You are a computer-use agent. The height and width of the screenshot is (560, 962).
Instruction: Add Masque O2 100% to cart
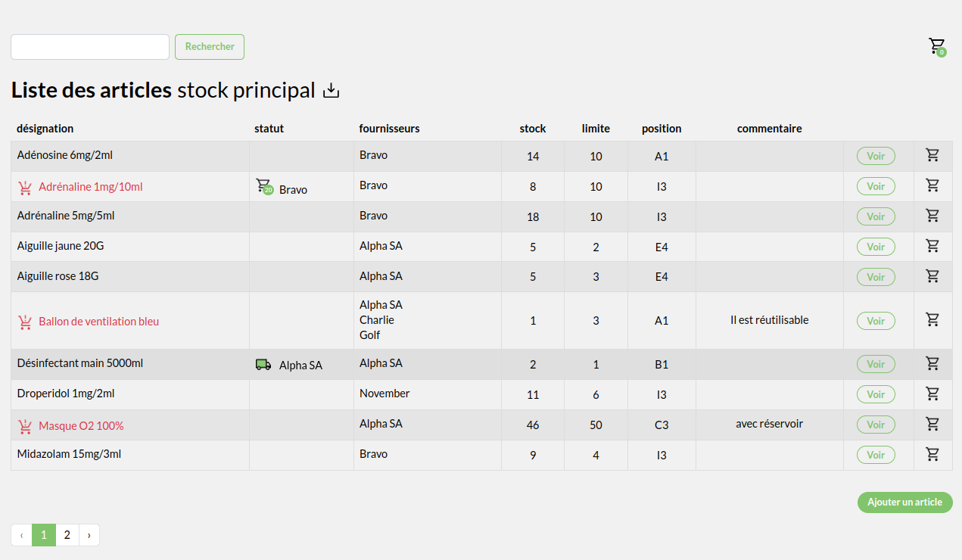click(932, 424)
